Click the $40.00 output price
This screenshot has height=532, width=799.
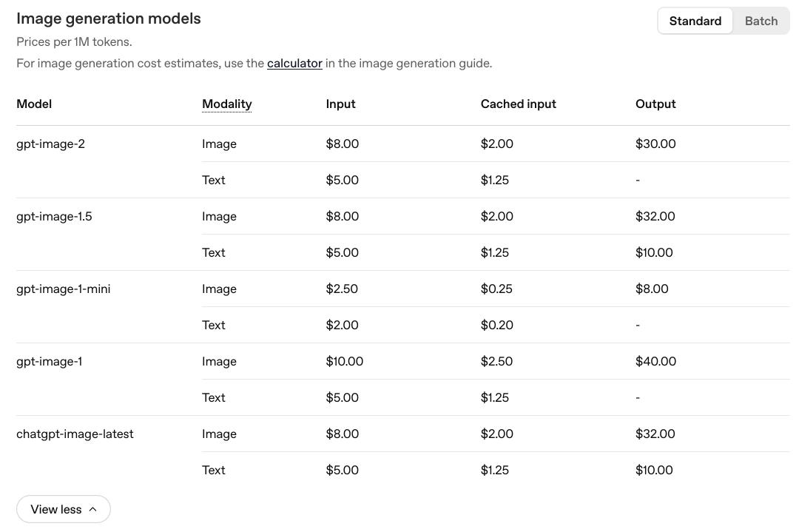click(655, 361)
